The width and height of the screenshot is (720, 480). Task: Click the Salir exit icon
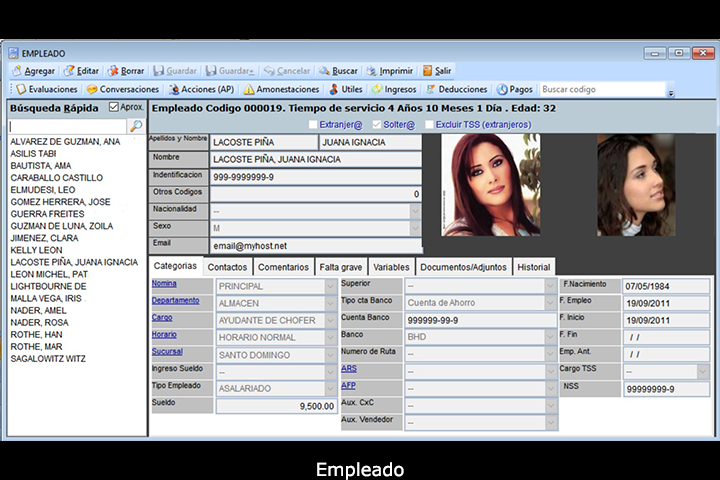click(427, 71)
